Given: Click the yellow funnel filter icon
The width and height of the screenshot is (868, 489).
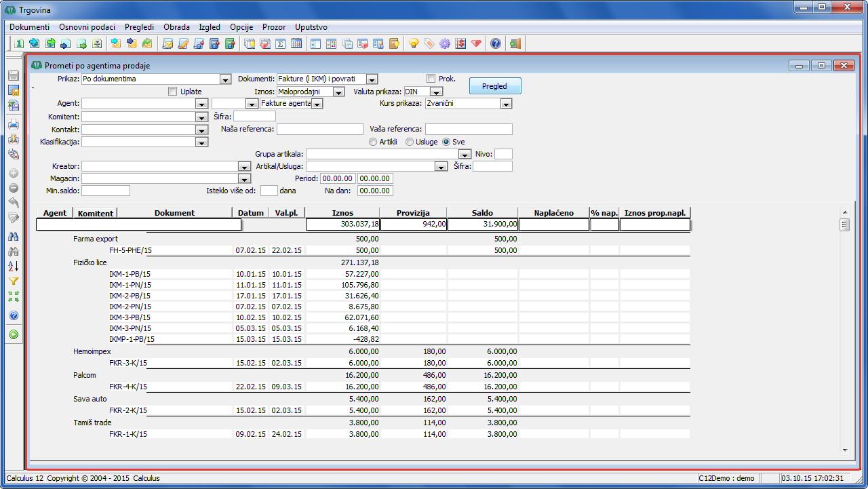Looking at the screenshot, I should pos(13,281).
